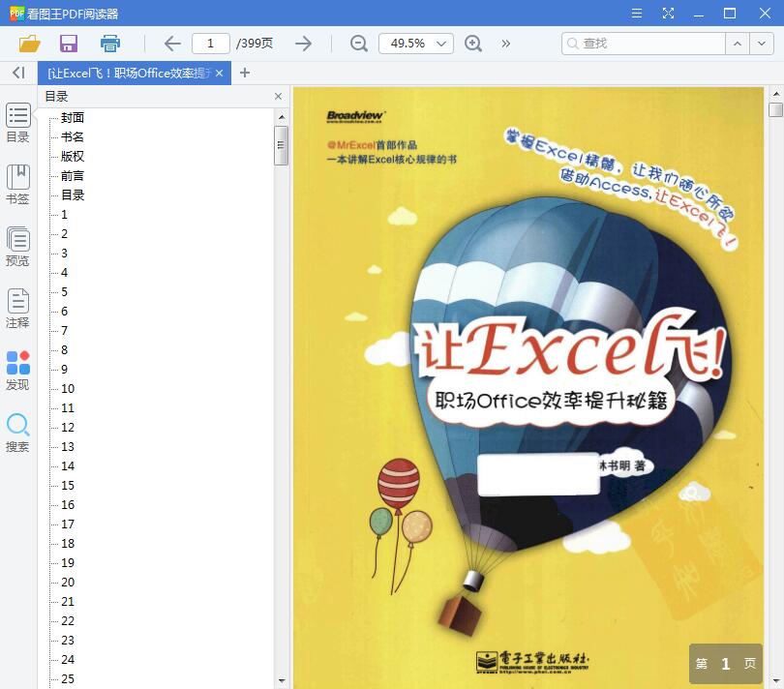784x689 pixels.
Task: Select outline entry 3
Action: pos(64,253)
